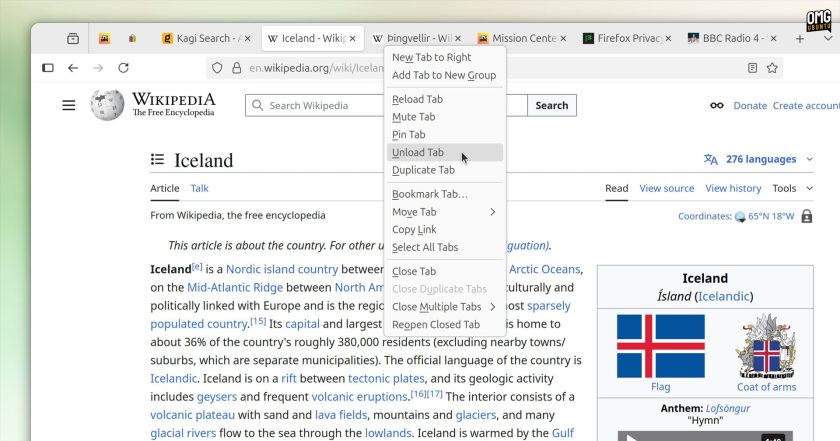Open Firefox View tab overview icon
Image resolution: width=840 pixels, height=441 pixels.
click(x=73, y=39)
